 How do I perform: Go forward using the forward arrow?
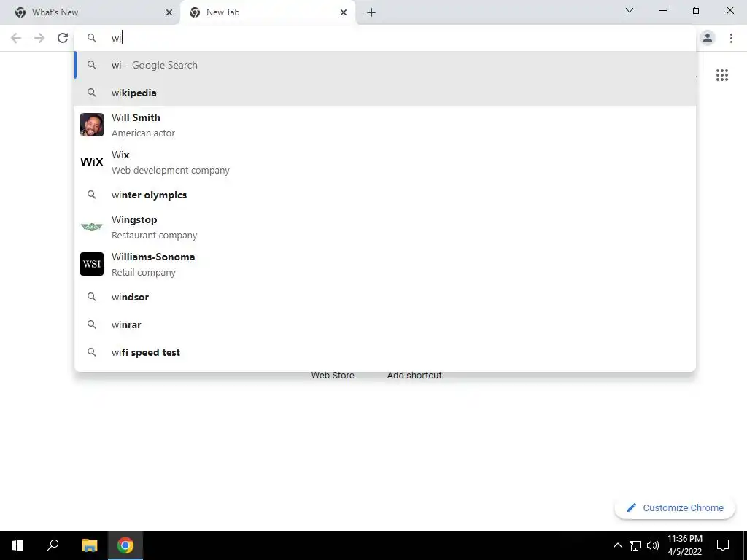pos(39,38)
